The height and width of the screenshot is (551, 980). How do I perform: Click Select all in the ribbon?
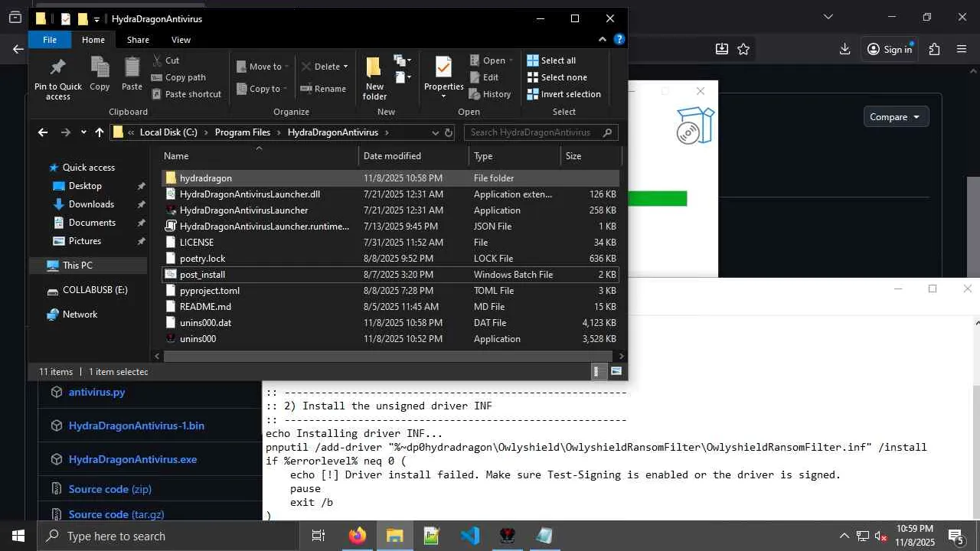(x=551, y=60)
